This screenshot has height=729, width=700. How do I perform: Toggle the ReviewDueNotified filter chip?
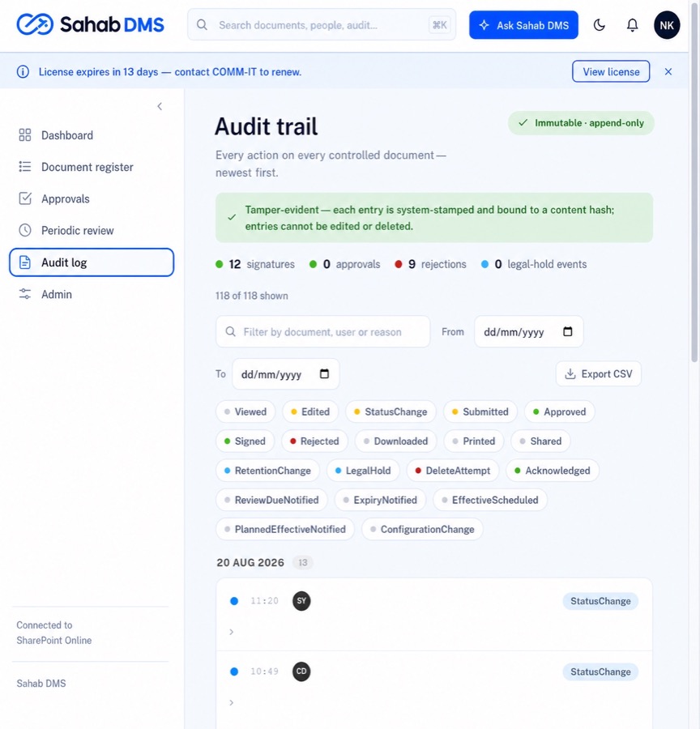(x=271, y=500)
